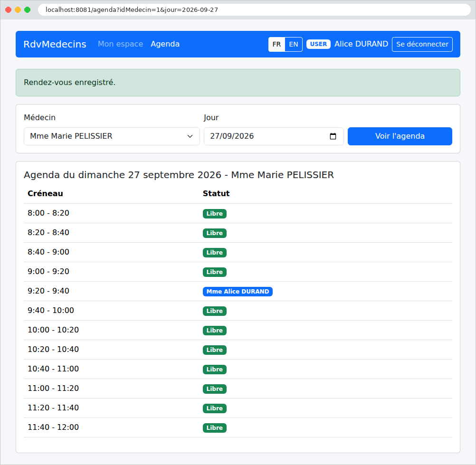476x465 pixels.
Task: Click the Créneau column header
Action: [x=45, y=194]
